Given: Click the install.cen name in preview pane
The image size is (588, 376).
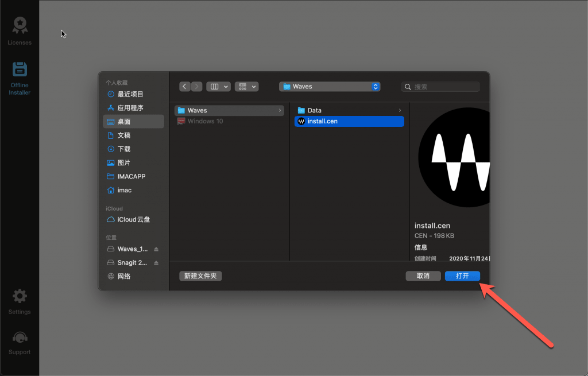Looking at the screenshot, I should pyautogui.click(x=432, y=226).
